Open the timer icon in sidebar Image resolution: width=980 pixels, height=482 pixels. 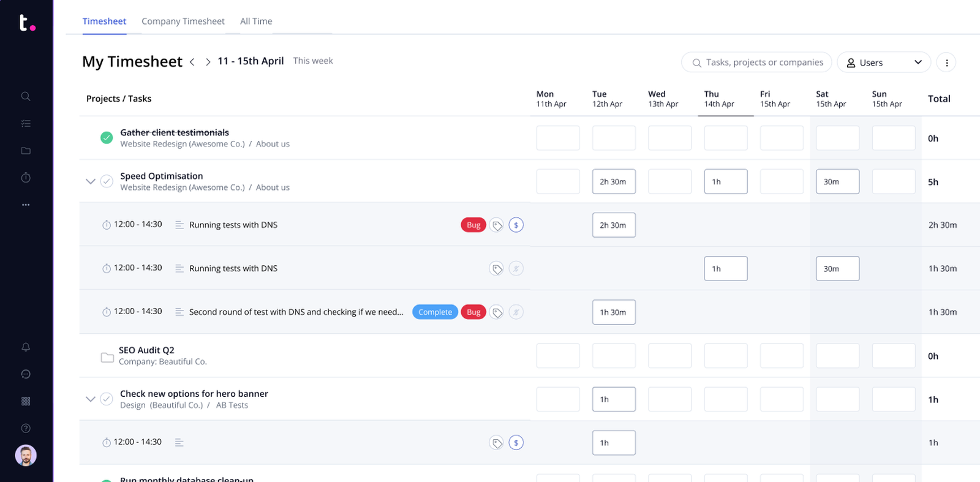(26, 178)
